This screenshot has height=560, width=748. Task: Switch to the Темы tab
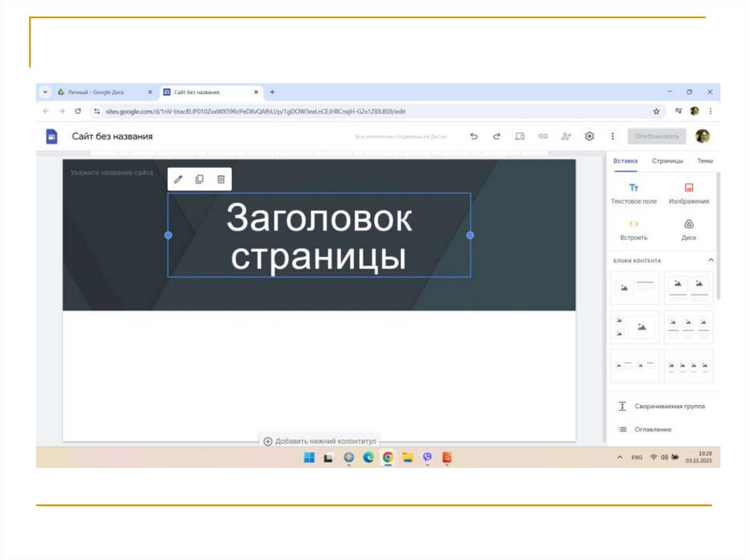coord(705,161)
